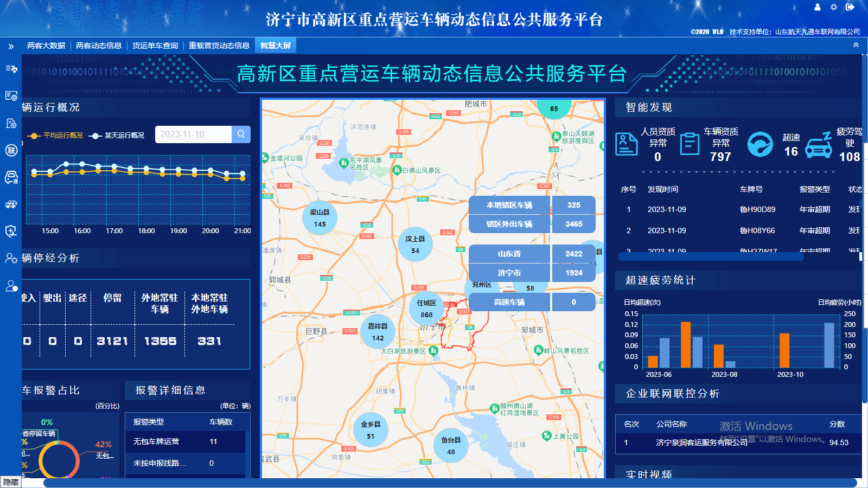This screenshot has width=868, height=488.
Task: Select the 重载普货动态信息 tab
Action: tap(219, 46)
